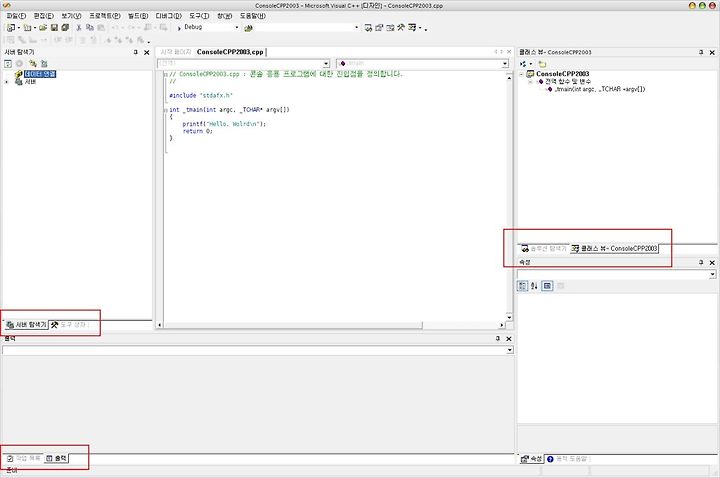The image size is (720, 478).
Task: Click Alphabetical sort icon in Properties panel
Action: 534,286
